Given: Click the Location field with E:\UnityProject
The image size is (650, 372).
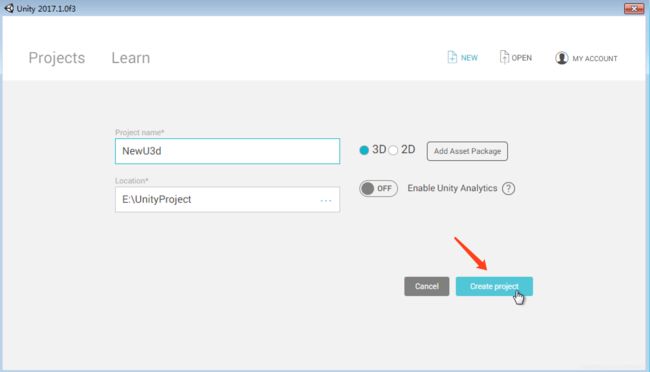Looking at the screenshot, I should pyautogui.click(x=228, y=199).
